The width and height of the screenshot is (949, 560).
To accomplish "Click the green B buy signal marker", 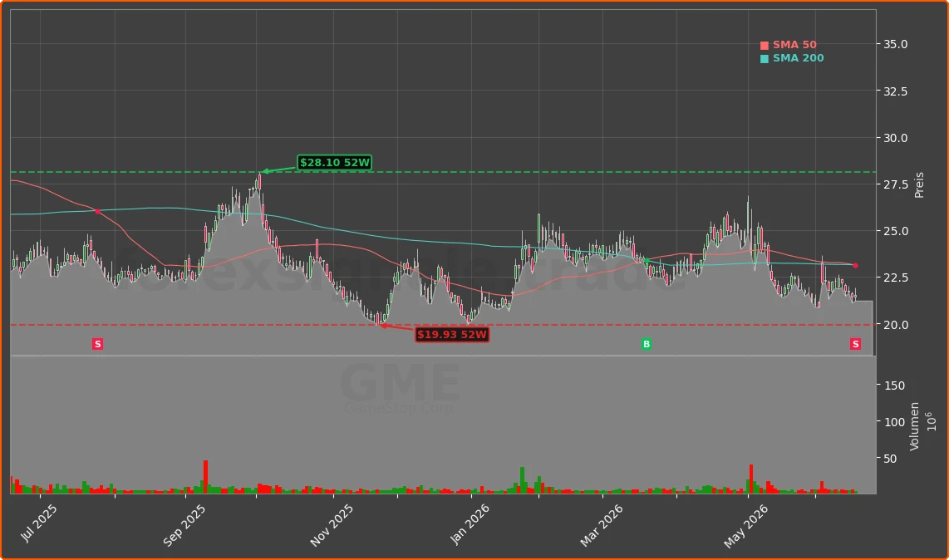I will pos(647,345).
